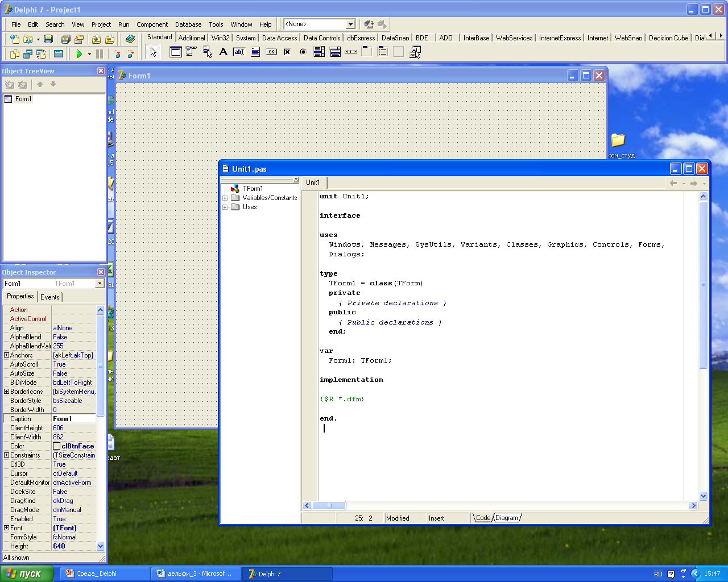The height and width of the screenshot is (582, 728).
Task: Select the Memo component icon
Action: coord(255,52)
